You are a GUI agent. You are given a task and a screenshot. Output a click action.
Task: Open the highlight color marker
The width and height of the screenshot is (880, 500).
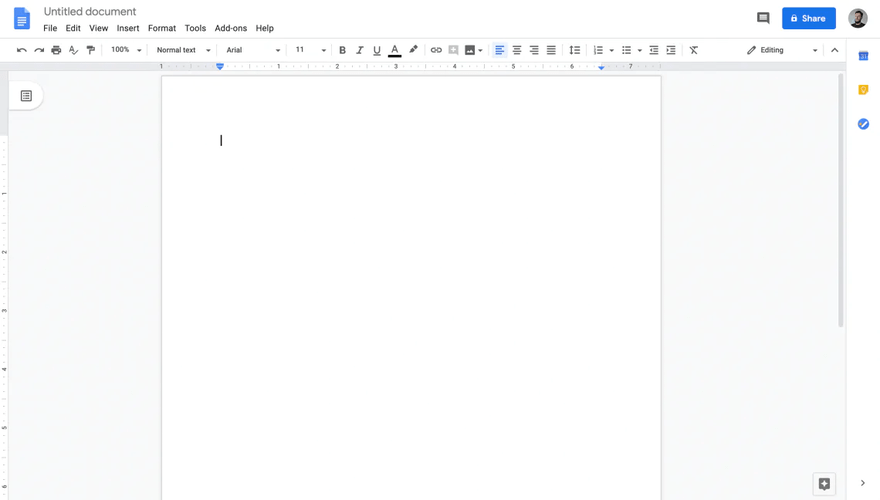(413, 49)
